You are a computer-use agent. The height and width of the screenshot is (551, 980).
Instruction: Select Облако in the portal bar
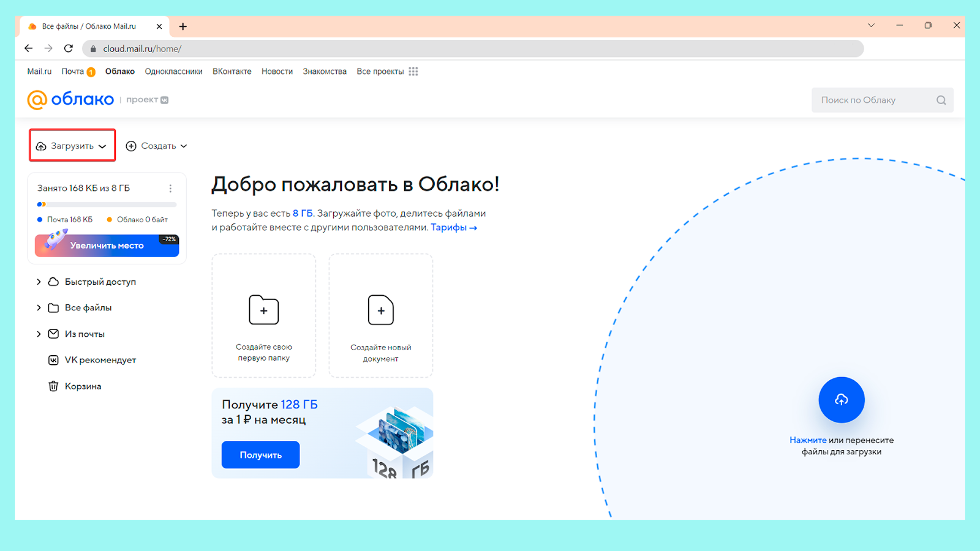[120, 72]
